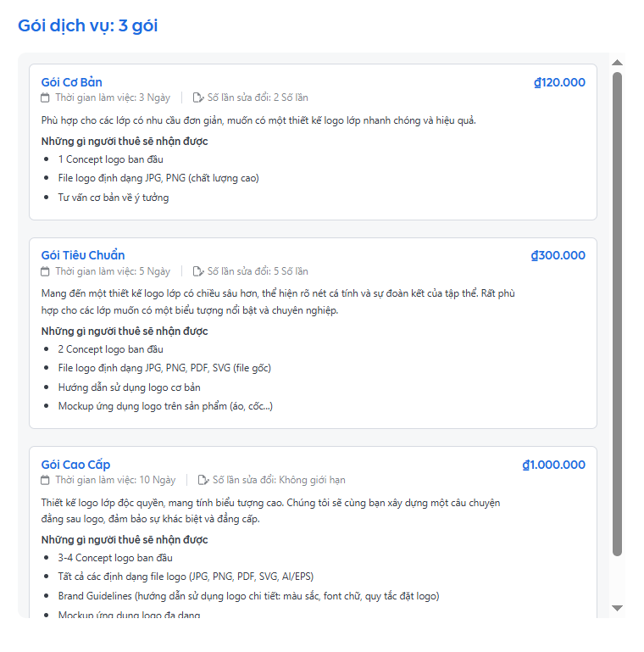The height and width of the screenshot is (652, 644).
Task: Select the ₫1.000.000 price
Action: click(553, 465)
